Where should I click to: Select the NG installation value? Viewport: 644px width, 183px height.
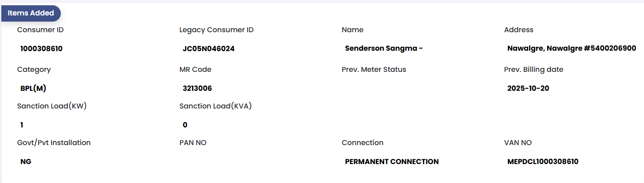[26, 162]
